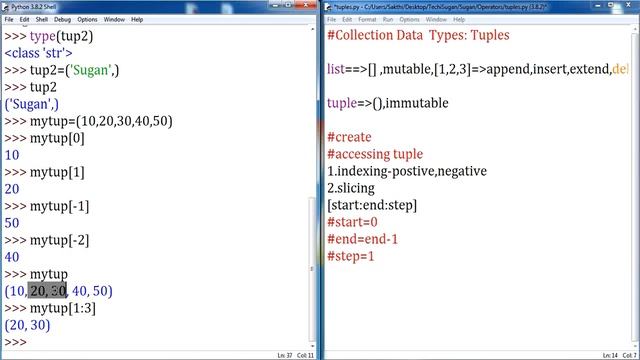The image size is (640, 360).
Task: Open the Window menu in Python Shell window
Action: [x=114, y=20]
